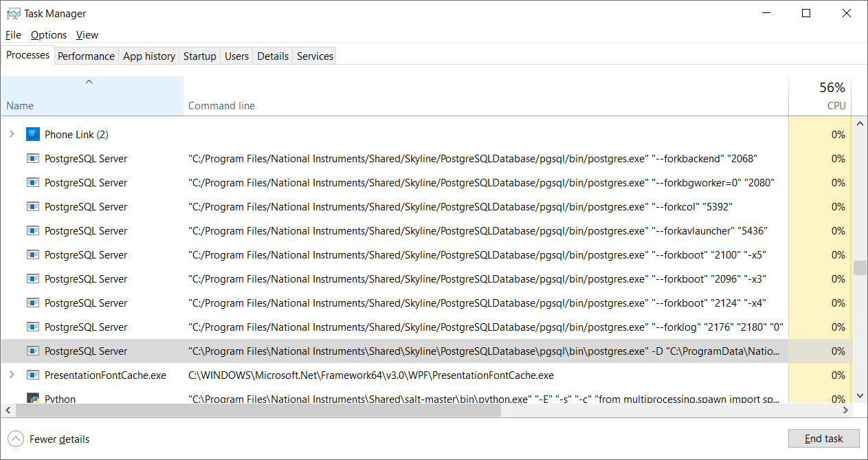Screen dimensions: 868x460
Task: Select the Phone Link (2) process name
Action: tap(76, 135)
